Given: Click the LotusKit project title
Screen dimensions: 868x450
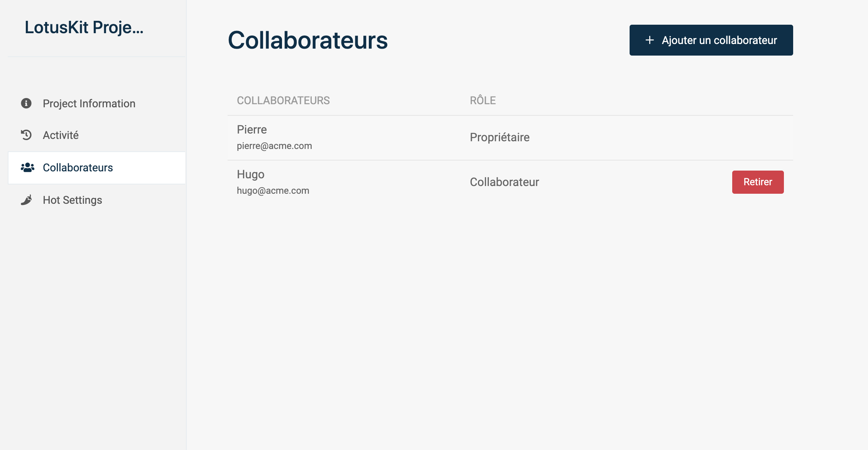Looking at the screenshot, I should [84, 27].
